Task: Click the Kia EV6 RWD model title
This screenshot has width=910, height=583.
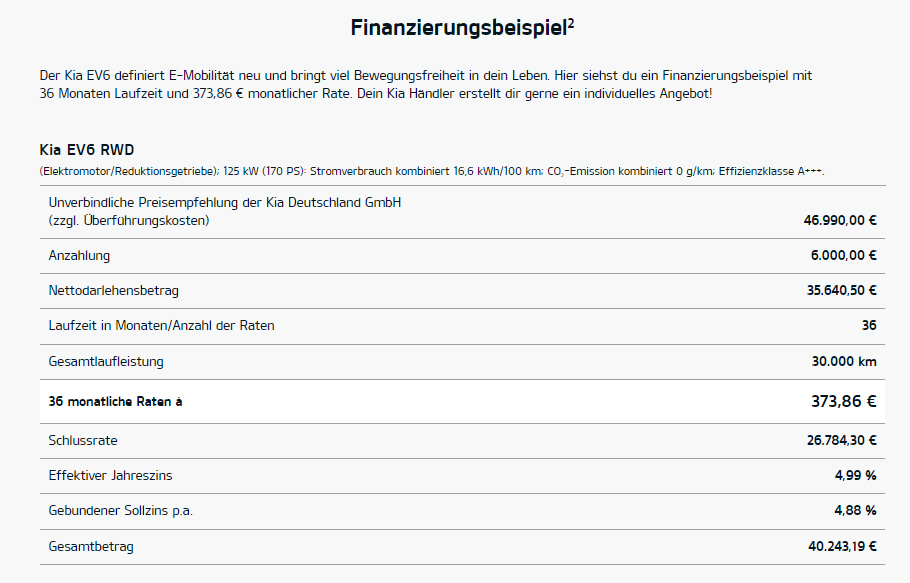Action: pos(85,151)
